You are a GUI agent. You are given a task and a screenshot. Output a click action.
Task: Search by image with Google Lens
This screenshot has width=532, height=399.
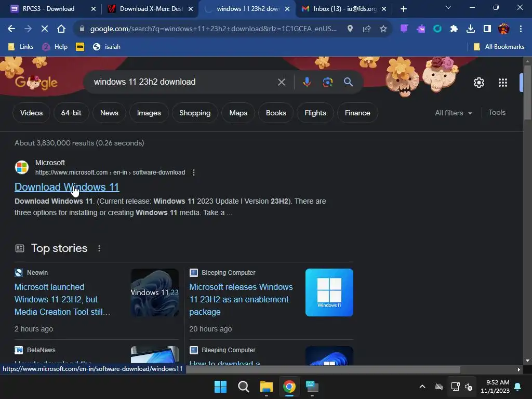[327, 82]
